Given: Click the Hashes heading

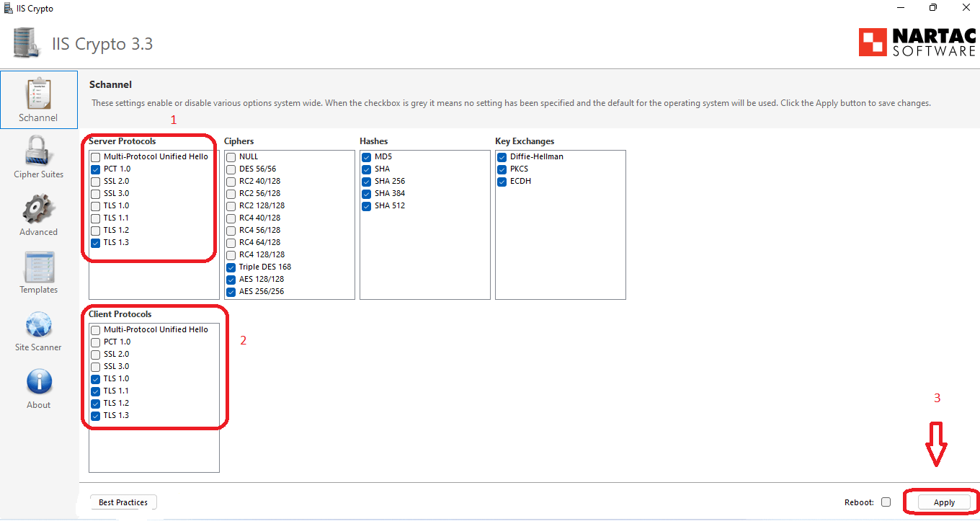Looking at the screenshot, I should [374, 141].
